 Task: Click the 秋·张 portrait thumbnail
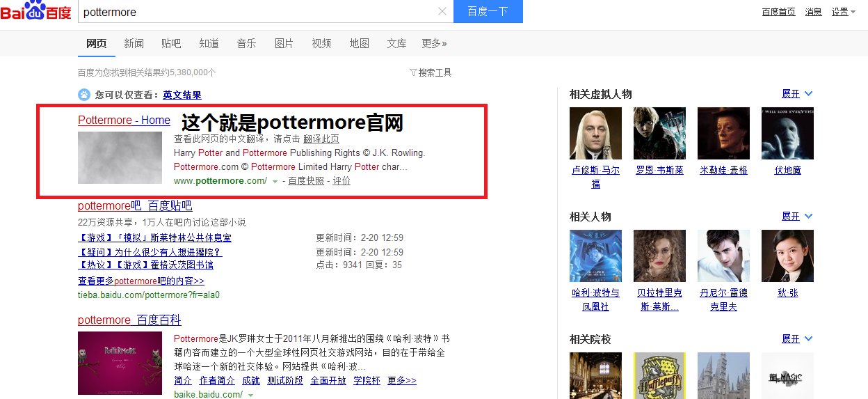tap(787, 256)
